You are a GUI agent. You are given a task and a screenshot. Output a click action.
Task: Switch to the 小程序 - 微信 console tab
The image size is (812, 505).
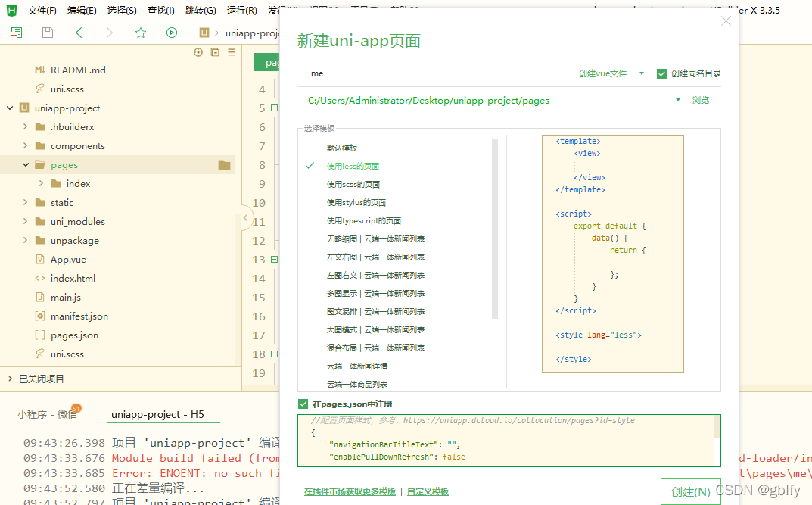(48, 414)
